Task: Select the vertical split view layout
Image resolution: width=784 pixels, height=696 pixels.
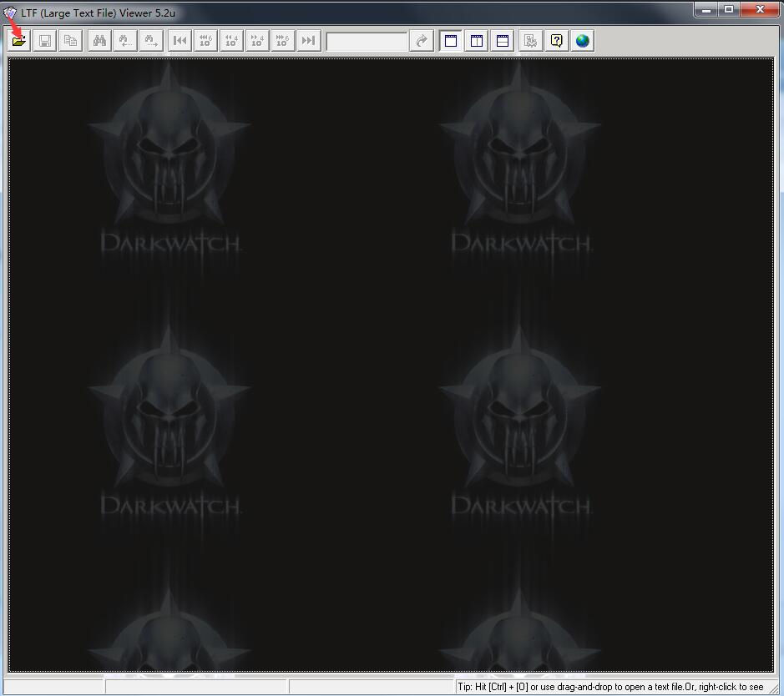Action: click(477, 40)
